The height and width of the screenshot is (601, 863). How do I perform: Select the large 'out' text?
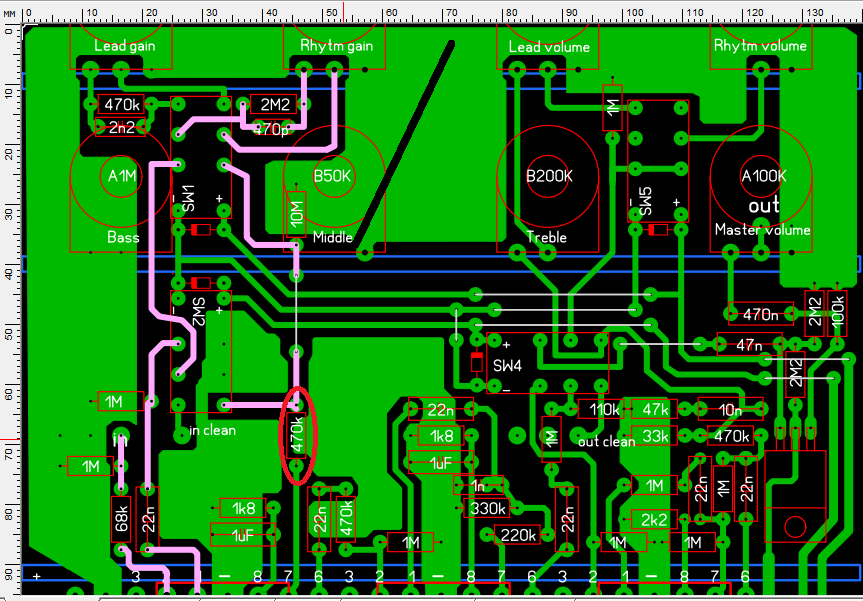[763, 205]
